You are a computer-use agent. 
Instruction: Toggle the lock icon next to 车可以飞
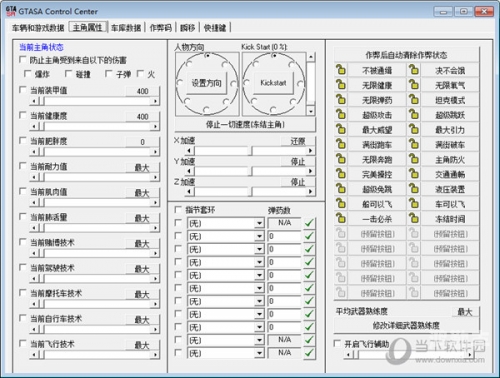coord(414,204)
